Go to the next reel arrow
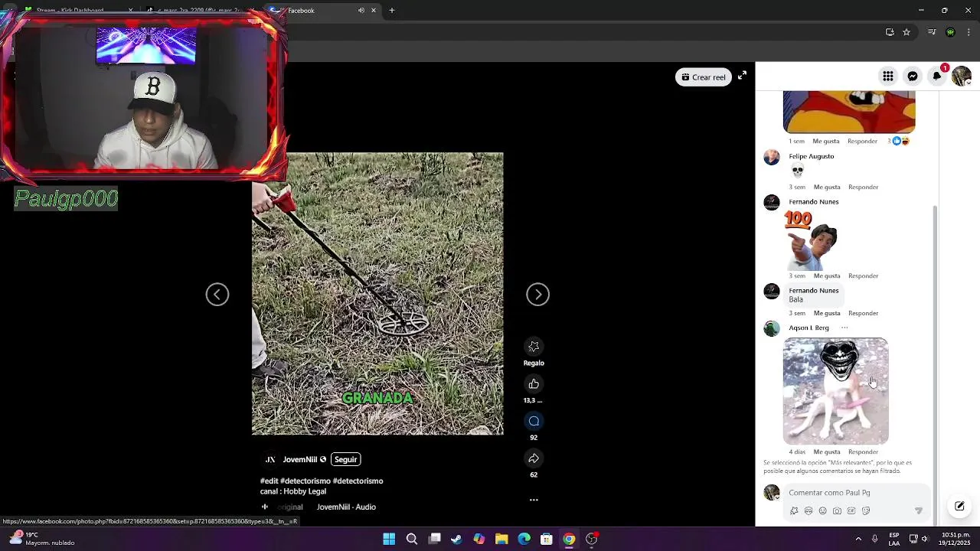Image resolution: width=980 pixels, height=551 pixels. tap(537, 295)
